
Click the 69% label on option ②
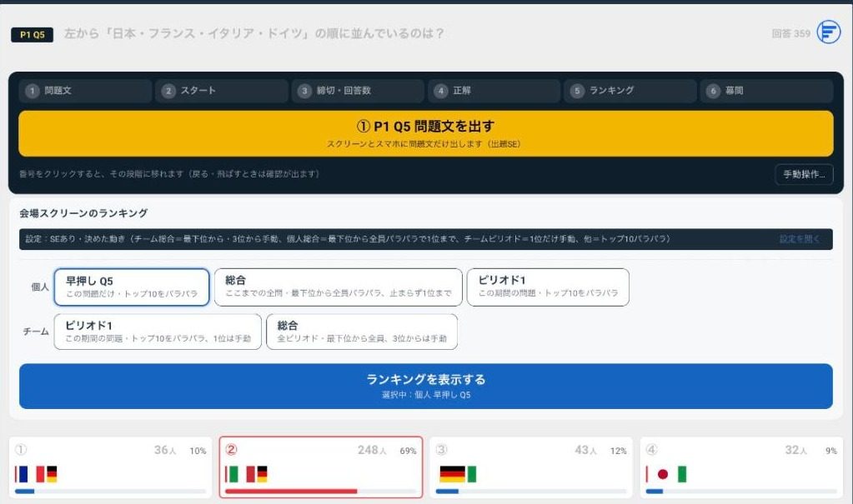(408, 452)
